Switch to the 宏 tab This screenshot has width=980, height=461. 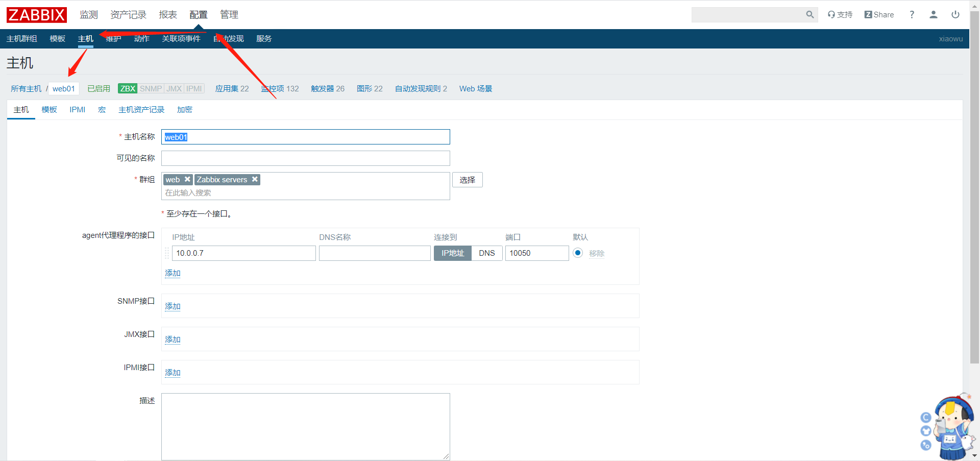(102, 110)
